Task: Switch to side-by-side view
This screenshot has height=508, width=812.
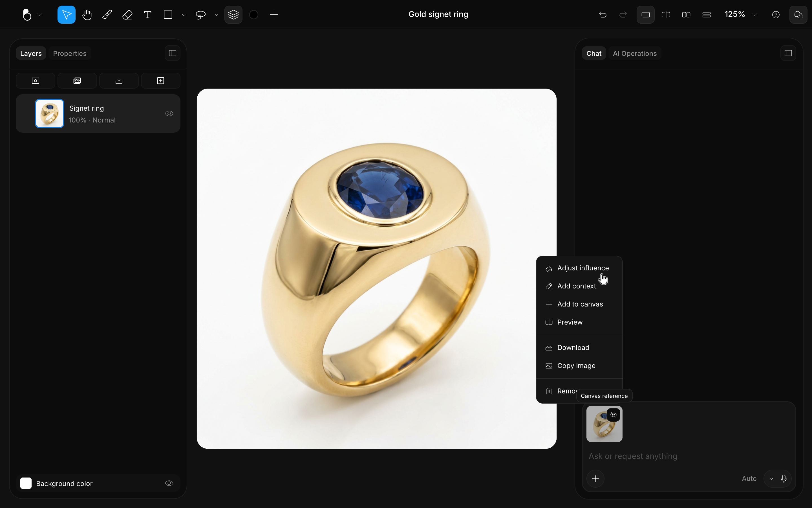Action: pyautogui.click(x=686, y=15)
